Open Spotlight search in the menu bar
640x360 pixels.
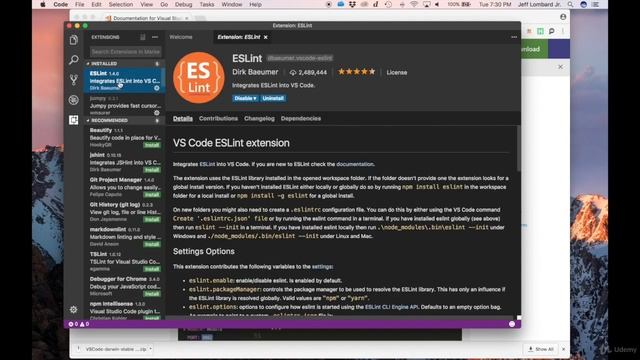coord(571,4)
